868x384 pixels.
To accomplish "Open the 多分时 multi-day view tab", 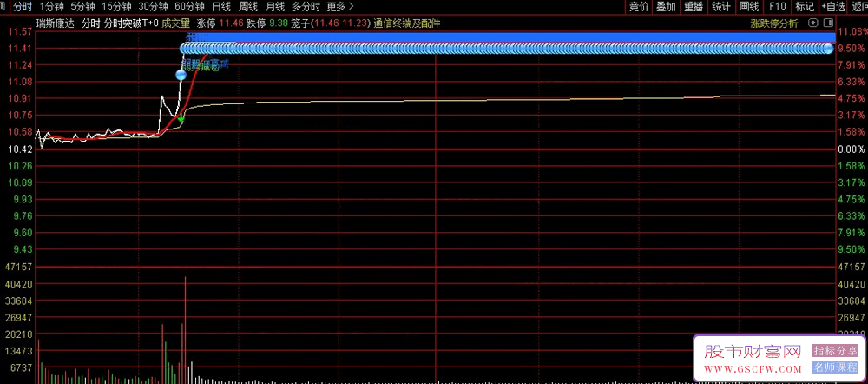I will (x=306, y=7).
